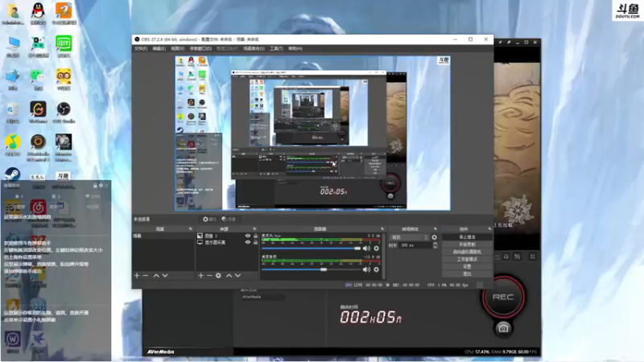This screenshot has height=362, width=644.
Task: Click the fullscreen icon in AVerMedia window
Action: (532, 257)
